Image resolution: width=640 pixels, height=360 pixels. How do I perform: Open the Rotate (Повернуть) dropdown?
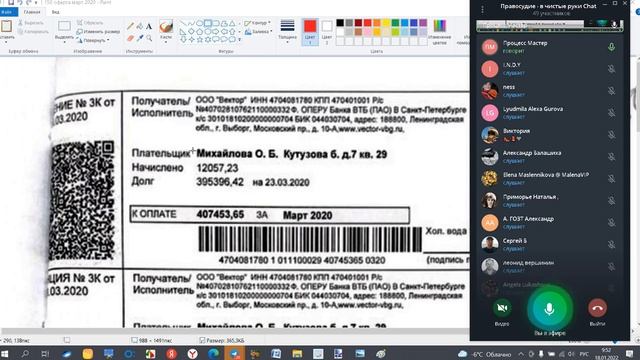point(93,40)
